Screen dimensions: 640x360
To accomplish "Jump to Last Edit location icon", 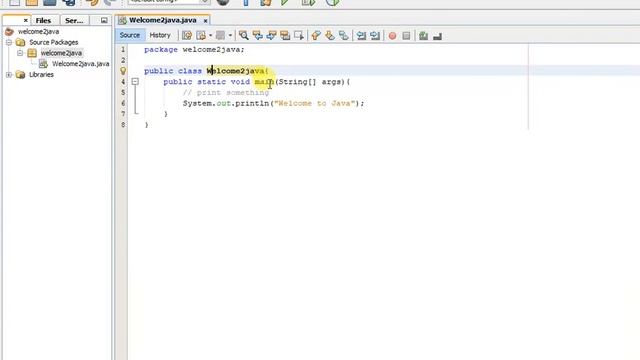I will tap(187, 36).
